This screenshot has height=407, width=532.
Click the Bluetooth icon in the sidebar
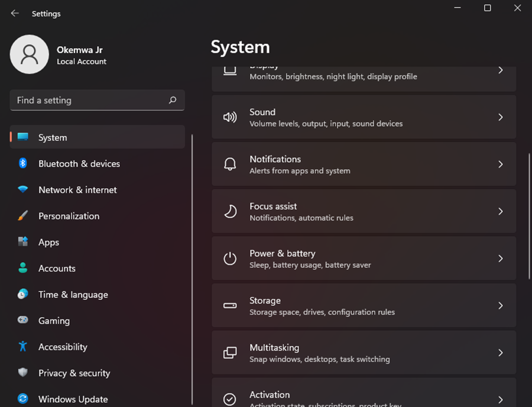click(x=22, y=163)
